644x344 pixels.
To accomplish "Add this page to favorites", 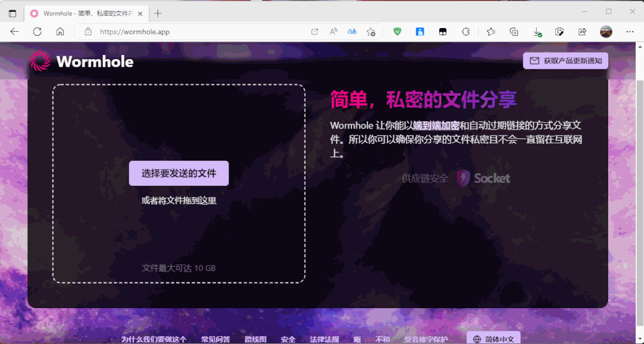I will (x=371, y=32).
